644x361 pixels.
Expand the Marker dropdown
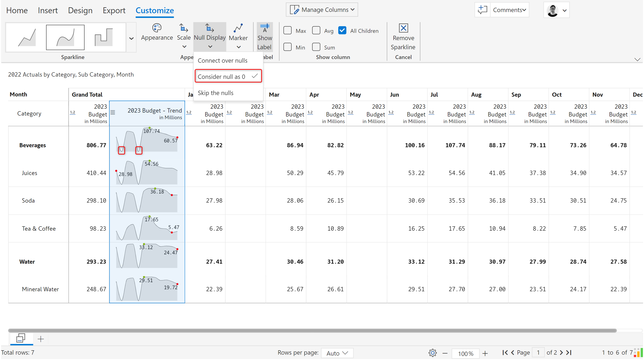[x=238, y=47]
